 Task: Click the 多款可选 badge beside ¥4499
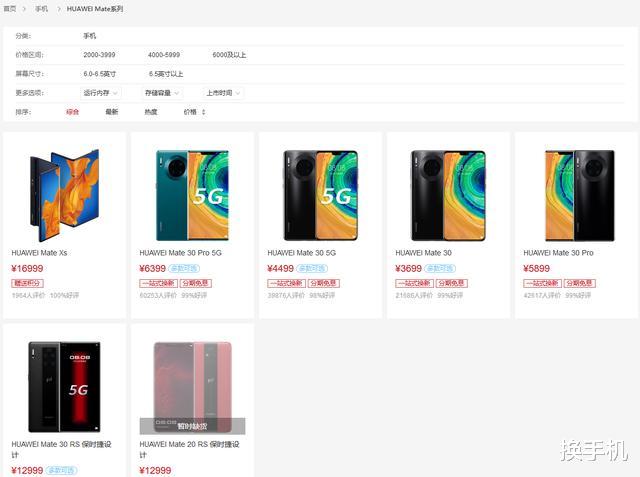pos(312,268)
